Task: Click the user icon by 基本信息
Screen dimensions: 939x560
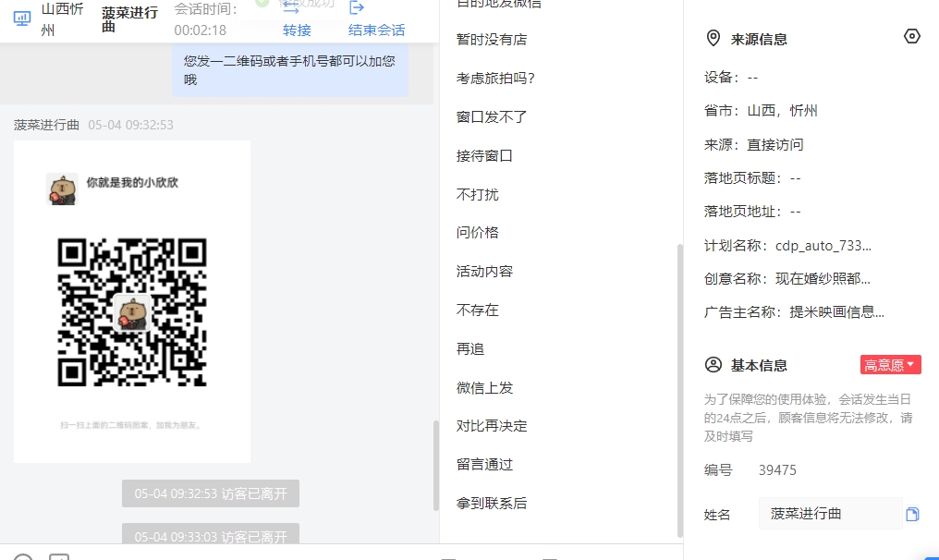Action: click(x=713, y=364)
